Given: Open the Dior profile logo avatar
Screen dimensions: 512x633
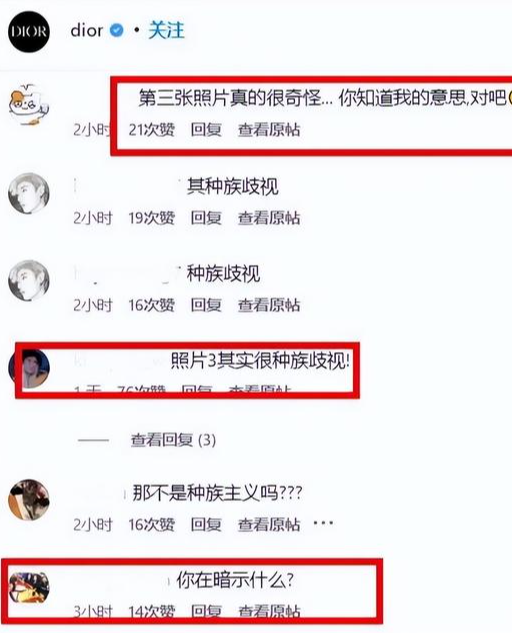Looking at the screenshot, I should coord(29,31).
